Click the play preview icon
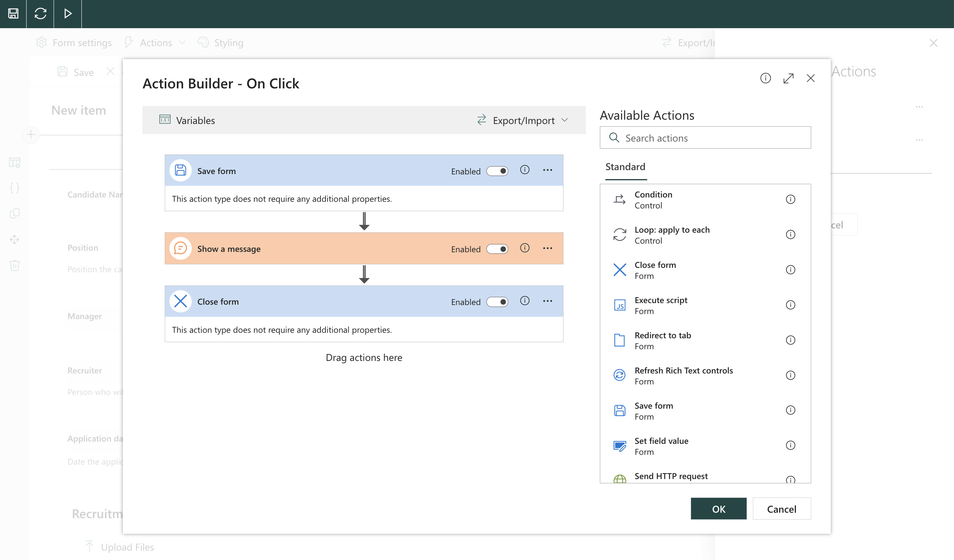This screenshot has height=560, width=954. tap(68, 14)
